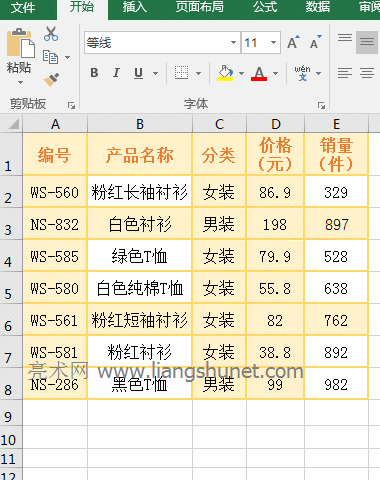
Task: Increase font size with large A
Action: pyautogui.click(x=293, y=42)
